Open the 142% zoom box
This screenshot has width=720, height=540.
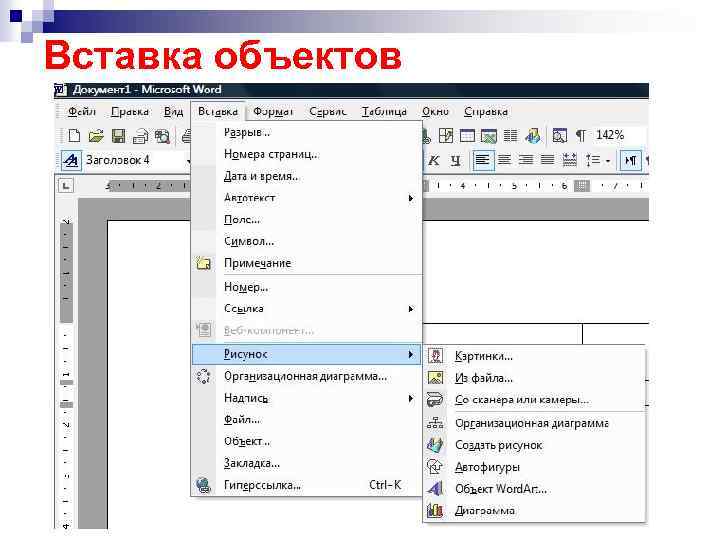click(619, 135)
